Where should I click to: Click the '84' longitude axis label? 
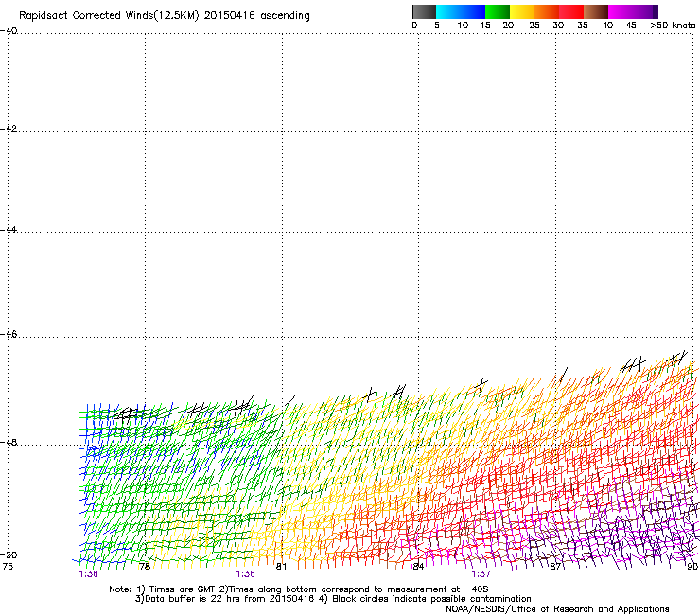[x=418, y=567]
